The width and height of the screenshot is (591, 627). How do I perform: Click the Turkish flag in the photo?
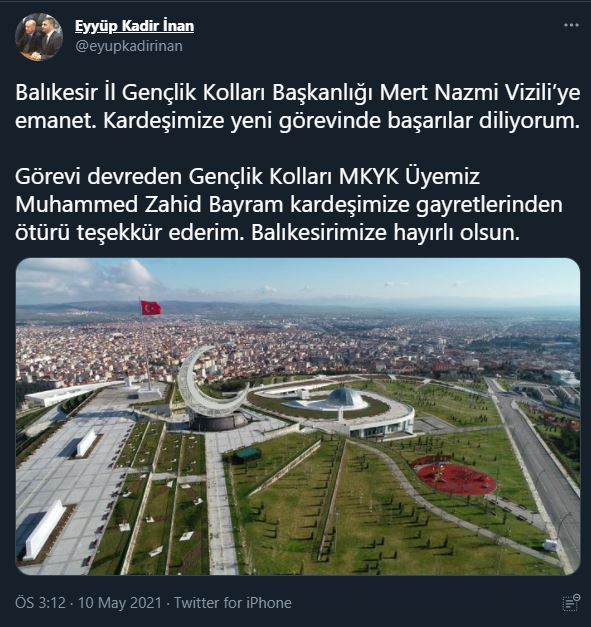(150, 308)
